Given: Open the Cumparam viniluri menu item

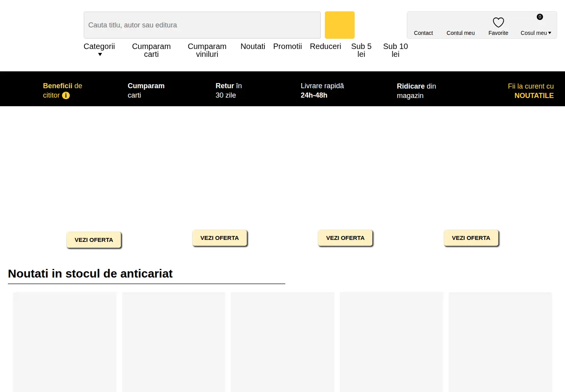Looking at the screenshot, I should pos(207,50).
